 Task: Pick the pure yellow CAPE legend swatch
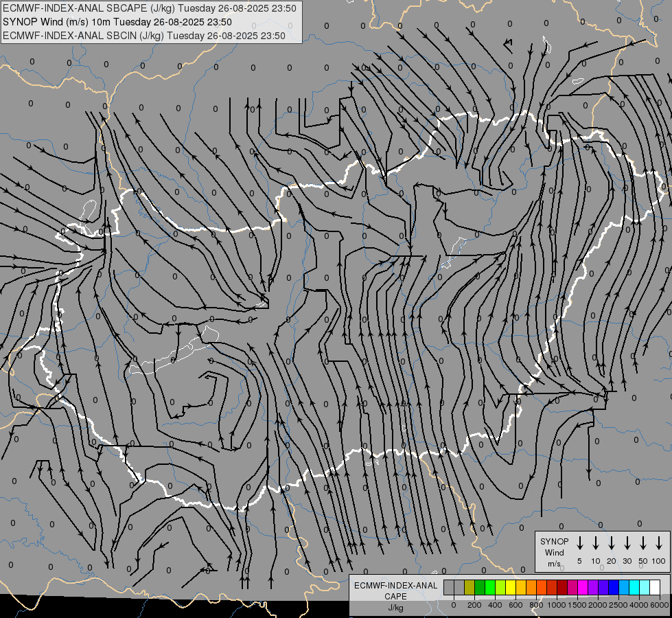point(511,588)
